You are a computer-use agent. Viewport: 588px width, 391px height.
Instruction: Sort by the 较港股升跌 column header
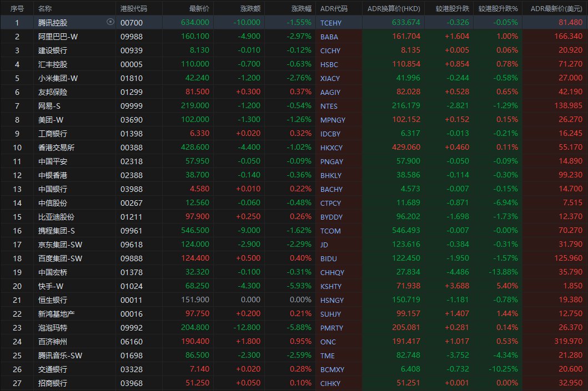point(453,8)
